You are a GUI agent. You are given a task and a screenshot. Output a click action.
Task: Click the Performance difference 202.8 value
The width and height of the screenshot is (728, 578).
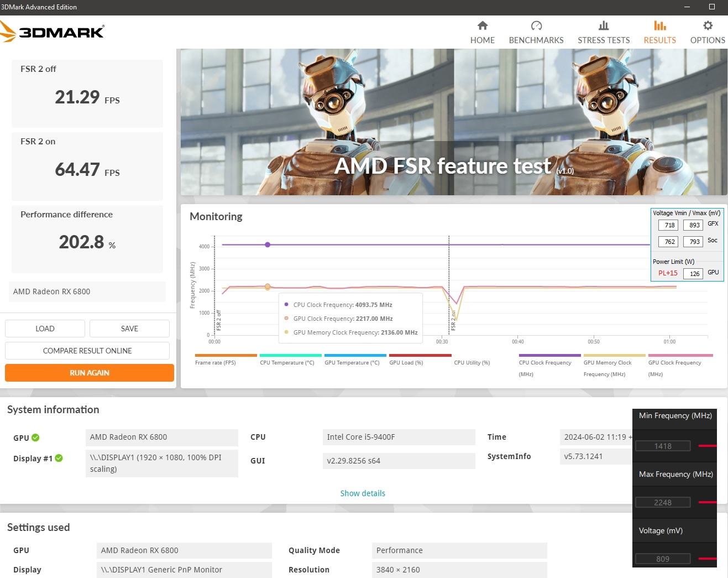point(81,242)
